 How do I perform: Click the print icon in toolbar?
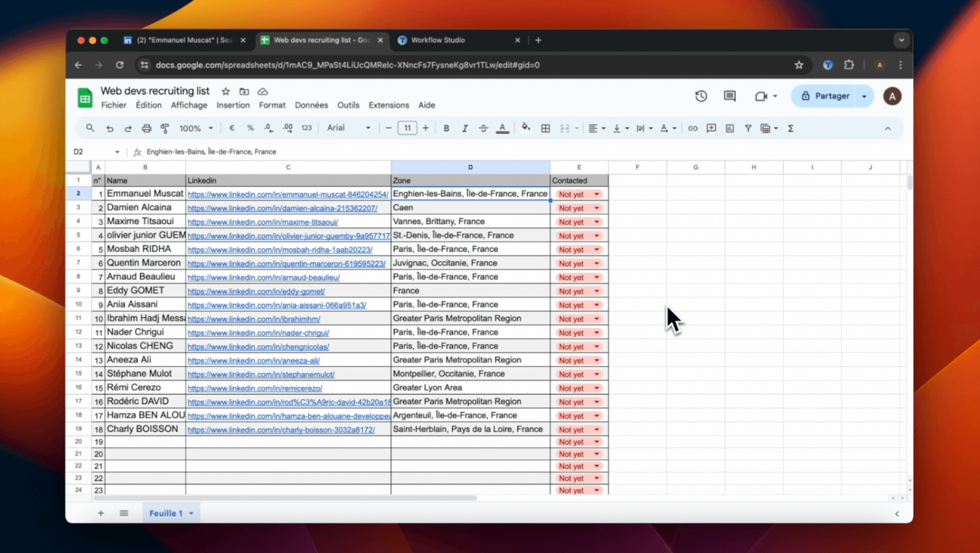click(146, 128)
